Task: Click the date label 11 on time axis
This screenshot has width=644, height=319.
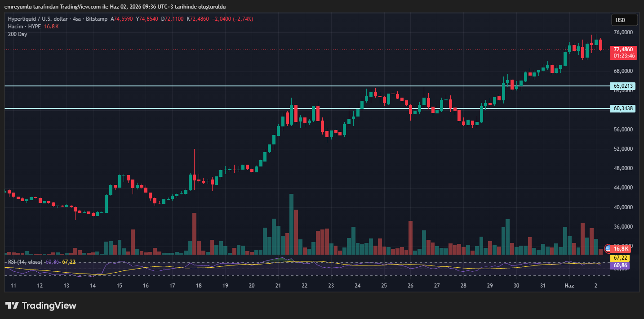Action: coord(13,286)
